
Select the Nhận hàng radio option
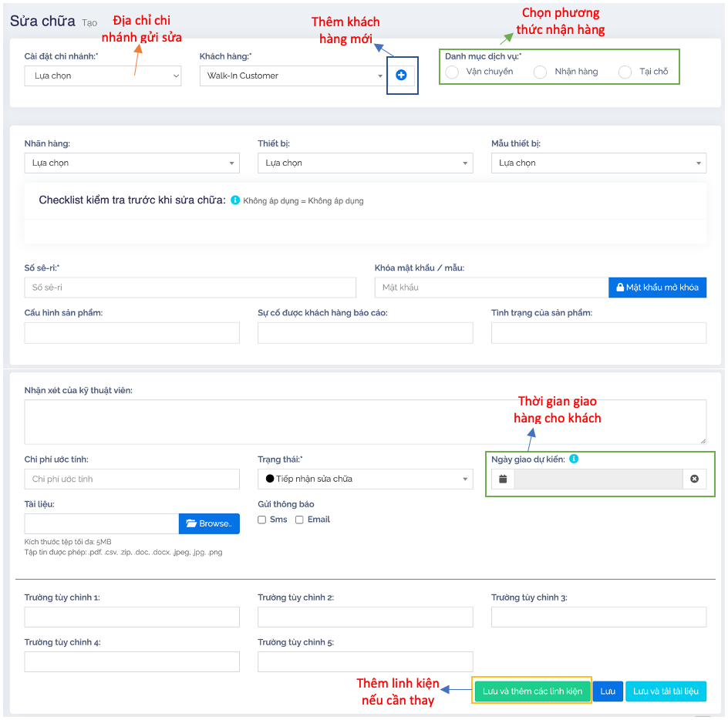541,72
